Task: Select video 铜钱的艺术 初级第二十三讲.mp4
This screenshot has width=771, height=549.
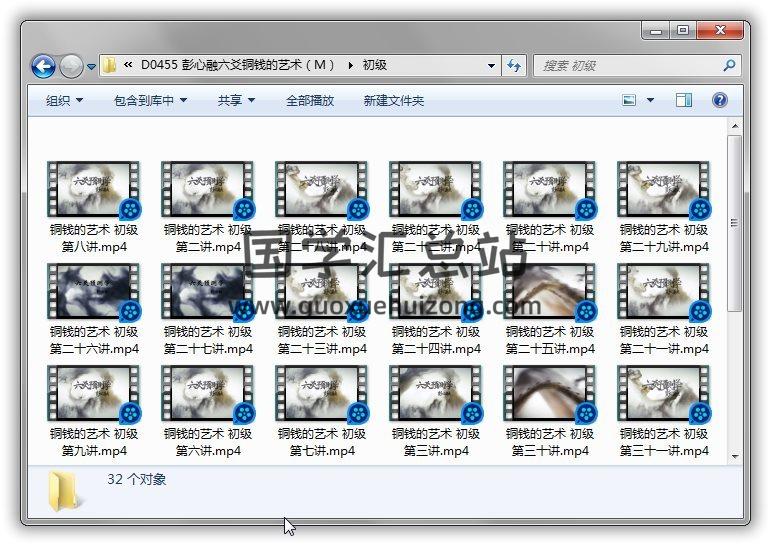Action: pyautogui.click(x=322, y=309)
